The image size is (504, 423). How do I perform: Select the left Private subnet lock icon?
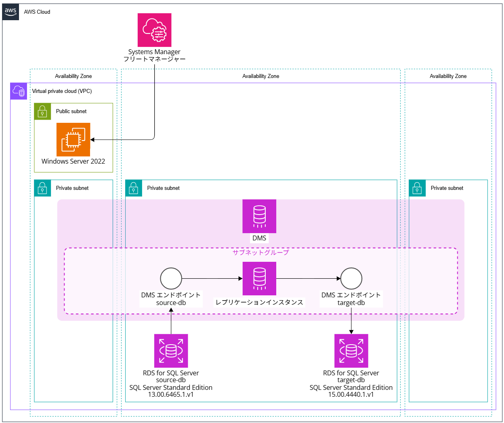pyautogui.click(x=42, y=188)
